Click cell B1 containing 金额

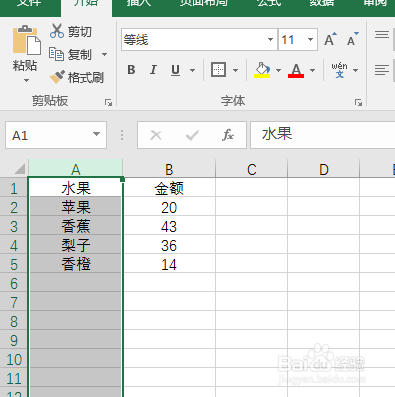tap(169, 188)
